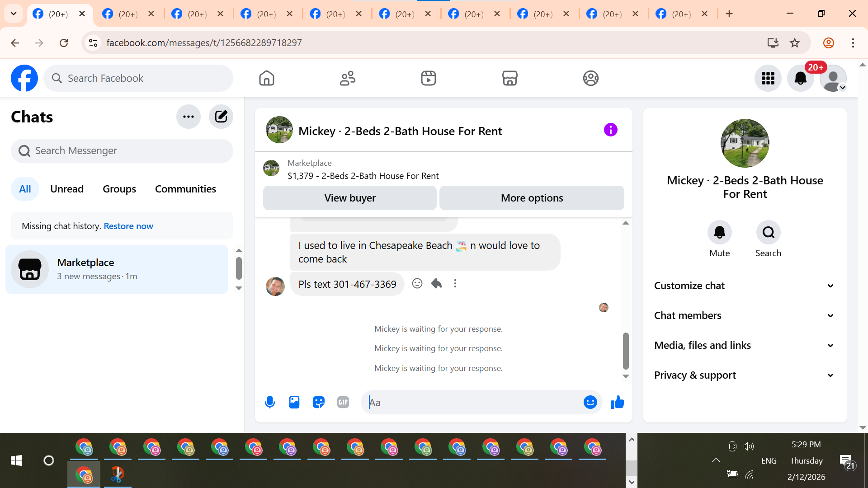
Task: Open Chats options three-dot menu
Action: [189, 117]
